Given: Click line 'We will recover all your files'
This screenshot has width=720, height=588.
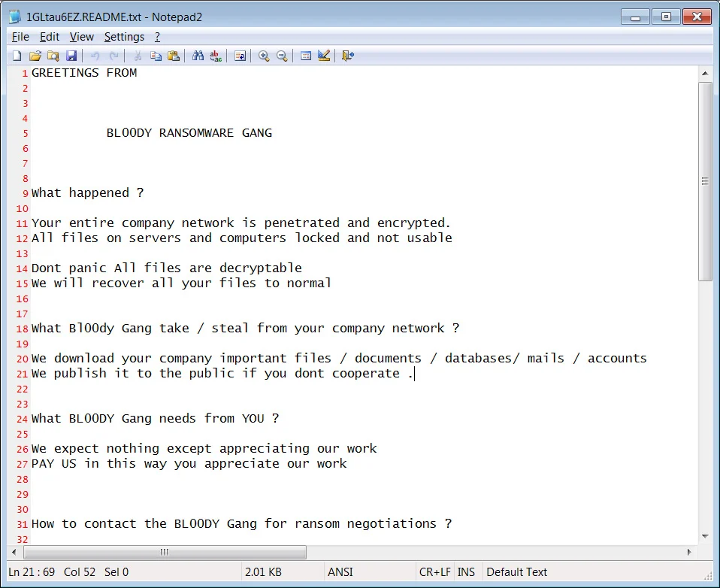Looking at the screenshot, I should click(x=181, y=283).
